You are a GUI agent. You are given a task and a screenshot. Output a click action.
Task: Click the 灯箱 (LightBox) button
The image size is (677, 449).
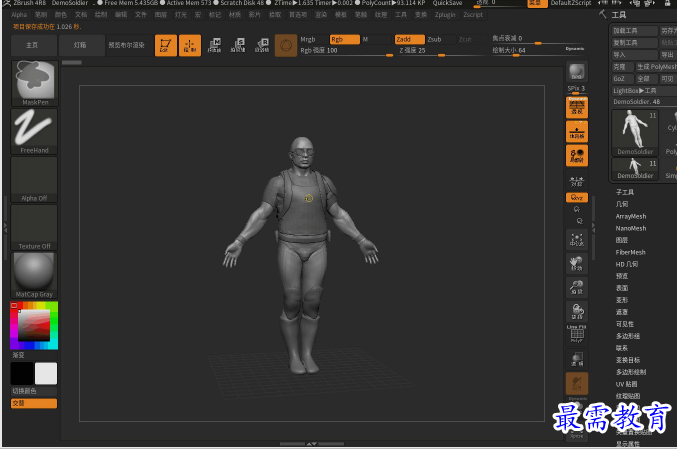click(x=80, y=45)
